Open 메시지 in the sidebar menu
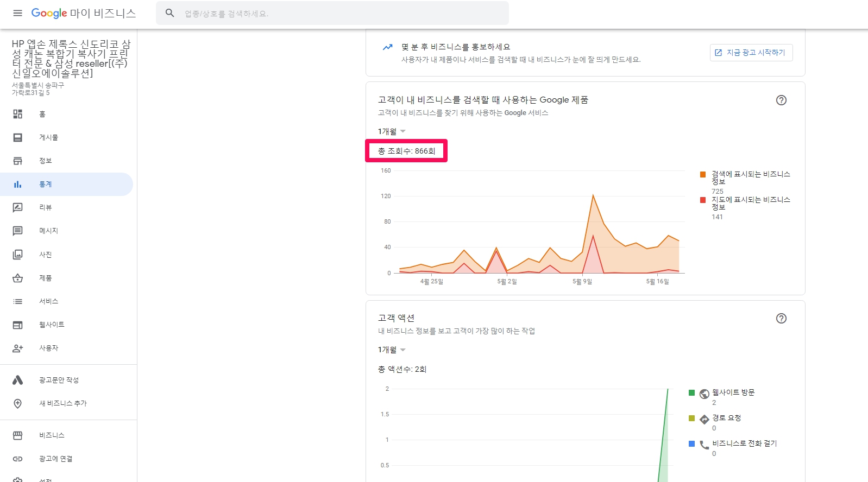Viewport: 868px width, 482px height. click(x=48, y=231)
